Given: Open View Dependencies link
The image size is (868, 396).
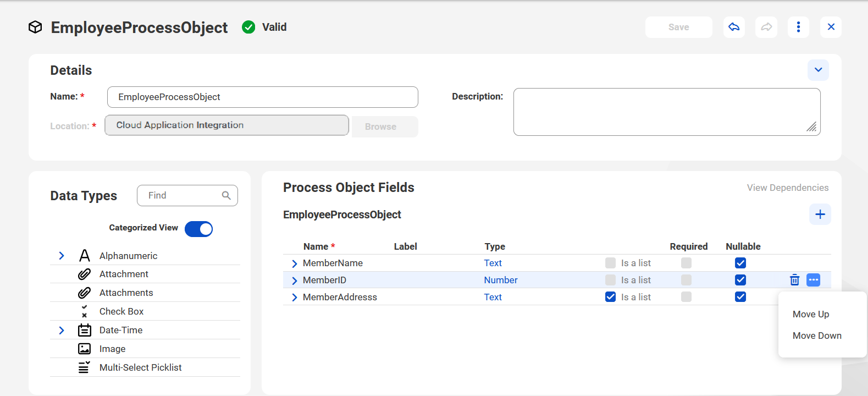Looking at the screenshot, I should 787,188.
